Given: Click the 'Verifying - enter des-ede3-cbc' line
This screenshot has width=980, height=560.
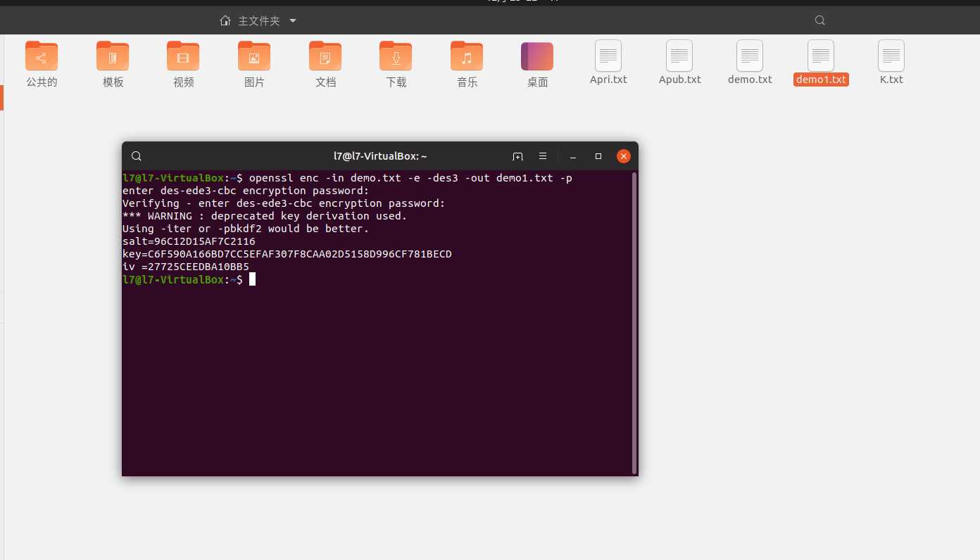Looking at the screenshot, I should [x=284, y=203].
